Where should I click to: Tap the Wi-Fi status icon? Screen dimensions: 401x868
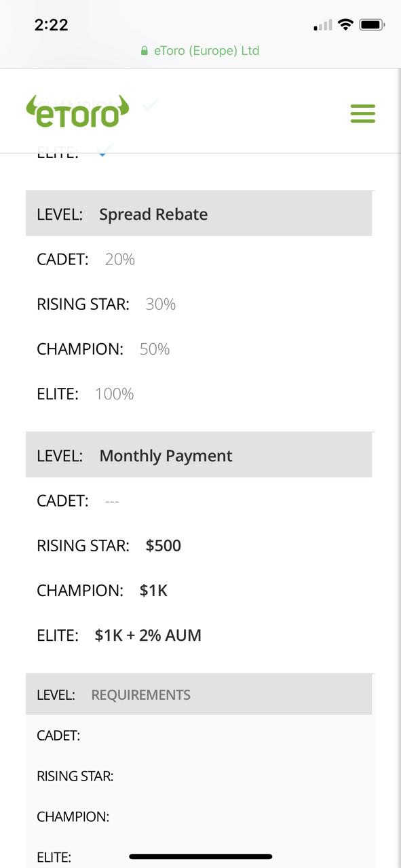pyautogui.click(x=345, y=25)
